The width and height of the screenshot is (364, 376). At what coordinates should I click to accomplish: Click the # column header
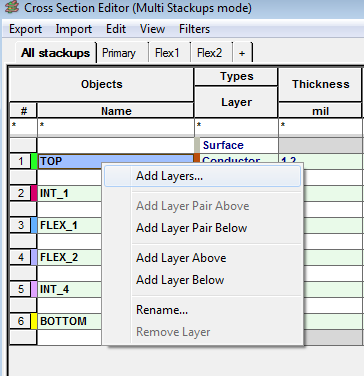click(23, 111)
